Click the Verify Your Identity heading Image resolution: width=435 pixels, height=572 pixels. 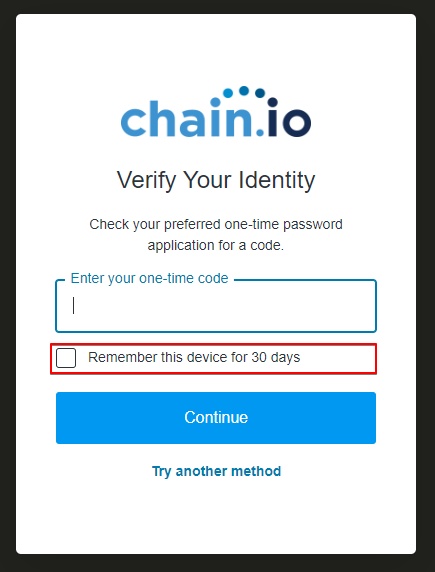(x=216, y=180)
